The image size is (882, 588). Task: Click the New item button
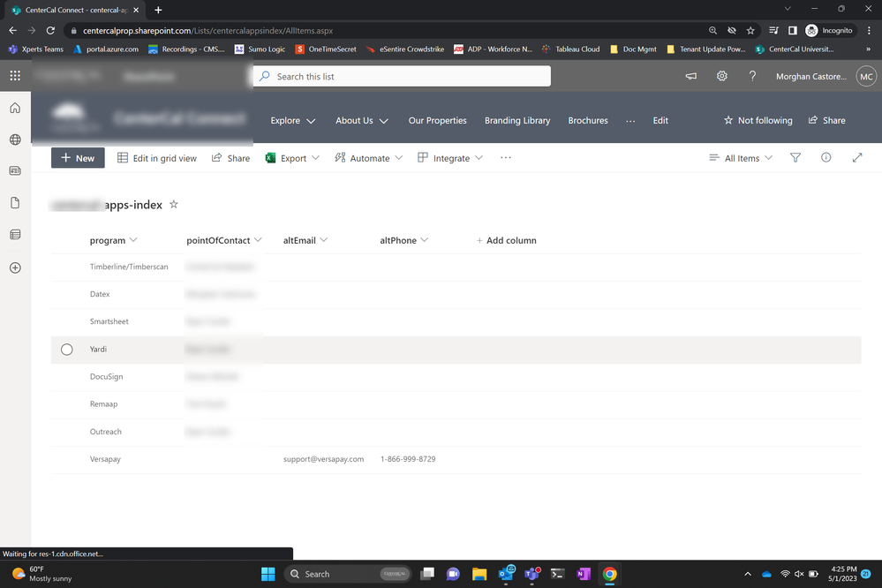(x=78, y=158)
